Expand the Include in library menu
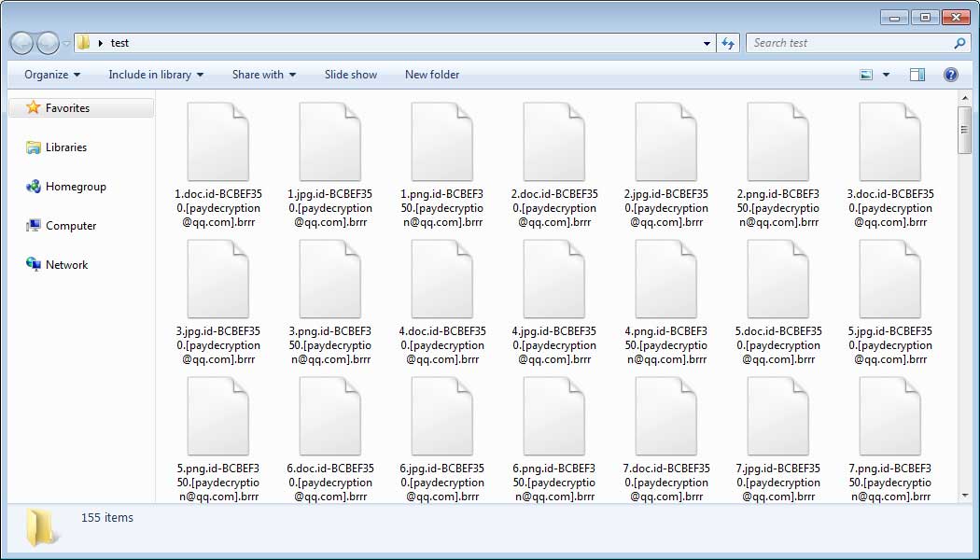 pos(156,75)
